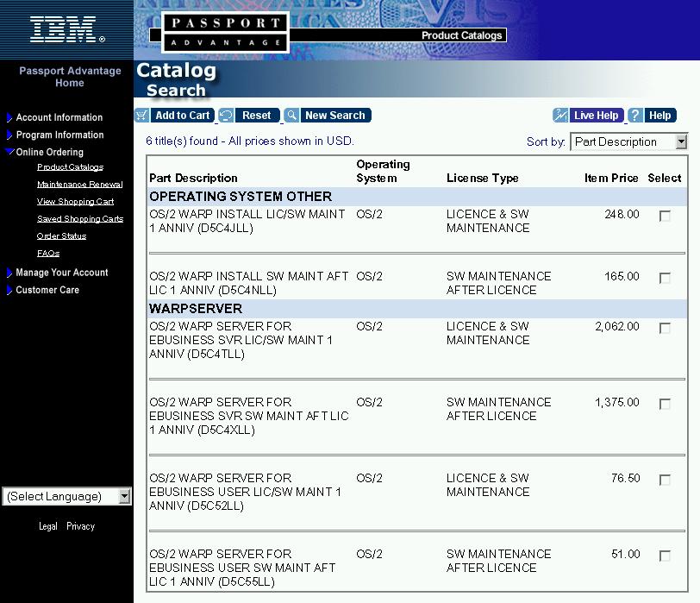Open Customer Care menu item
The image size is (700, 603).
[x=47, y=290]
